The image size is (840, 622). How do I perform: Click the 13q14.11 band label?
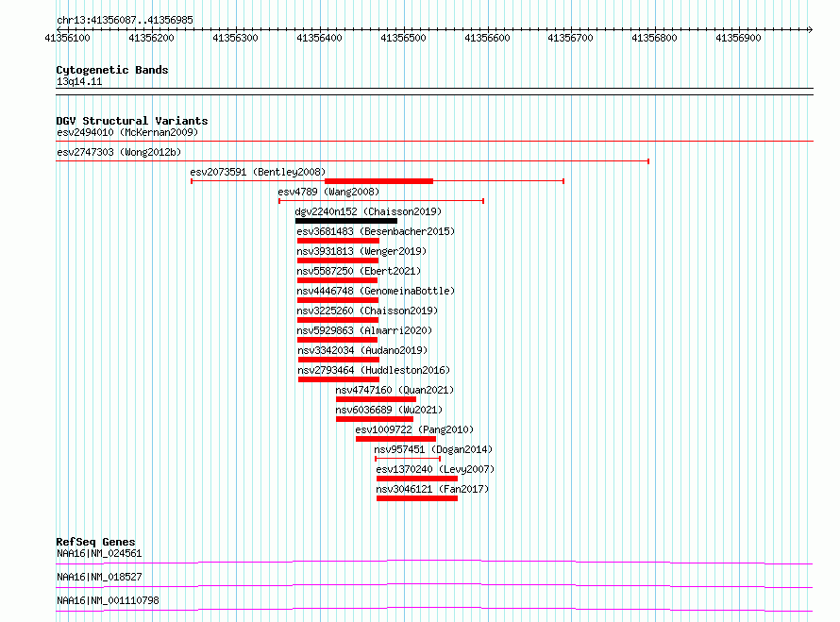click(x=79, y=81)
